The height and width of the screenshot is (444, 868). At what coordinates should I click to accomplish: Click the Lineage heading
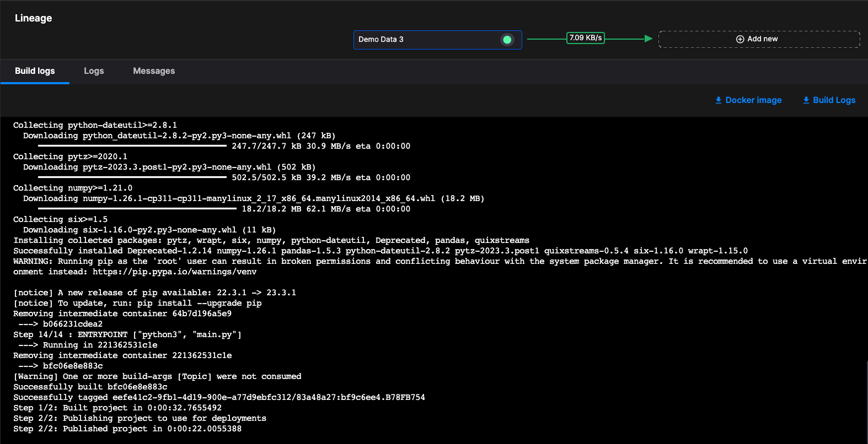[x=33, y=18]
